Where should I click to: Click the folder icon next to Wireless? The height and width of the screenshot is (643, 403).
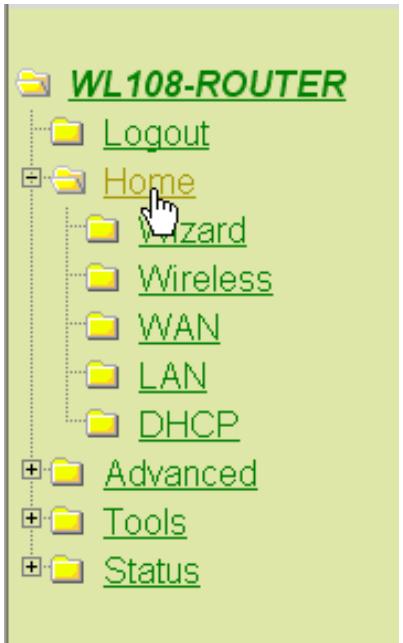click(102, 277)
